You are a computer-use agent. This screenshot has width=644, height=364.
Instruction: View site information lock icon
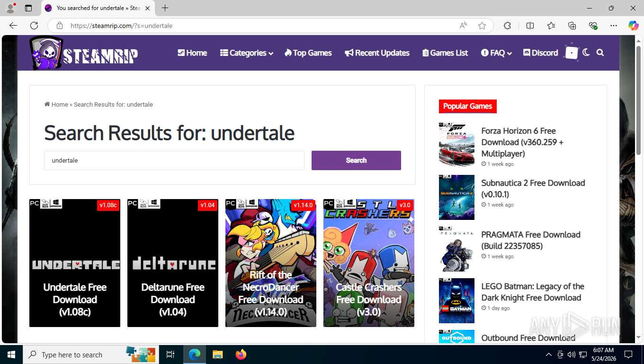pyautogui.click(x=59, y=26)
